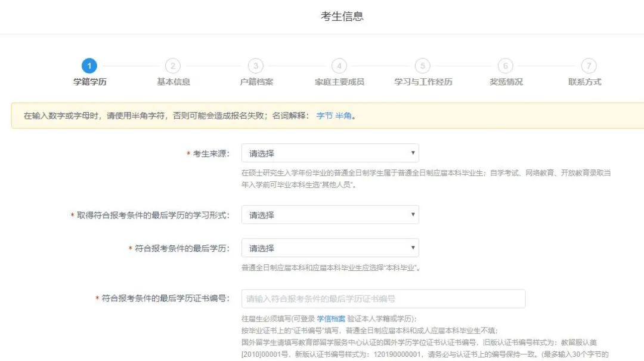Open the 奖惩情况 step label
Image resolution: width=644 pixels, height=361 pixels.
[x=506, y=82]
